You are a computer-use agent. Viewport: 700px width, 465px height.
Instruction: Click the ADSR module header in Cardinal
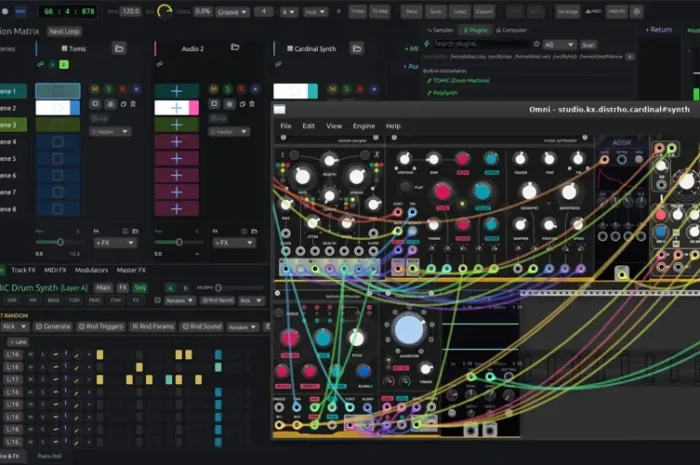pos(621,143)
